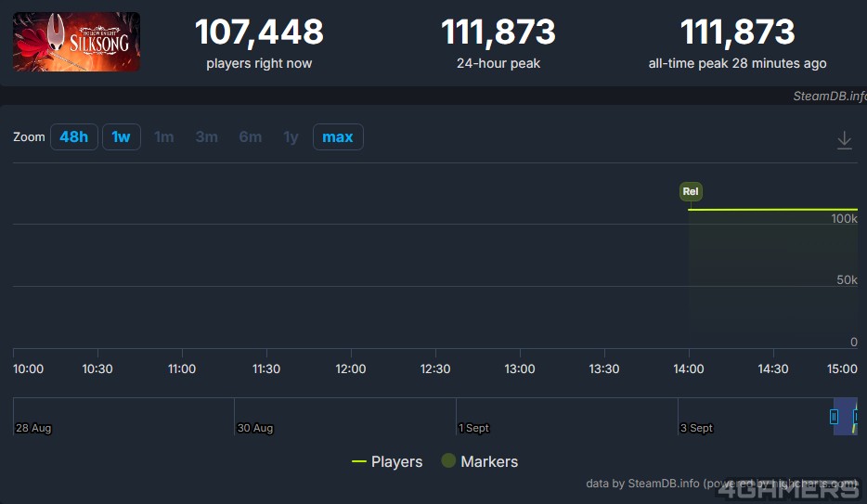Click 107,448 players right now figure
Viewport: 867px width, 504px height.
click(259, 32)
